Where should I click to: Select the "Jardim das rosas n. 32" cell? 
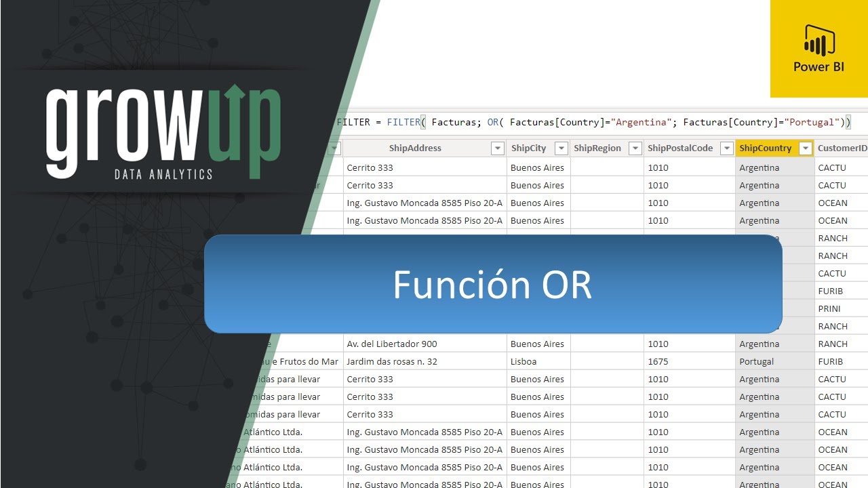[x=425, y=361]
